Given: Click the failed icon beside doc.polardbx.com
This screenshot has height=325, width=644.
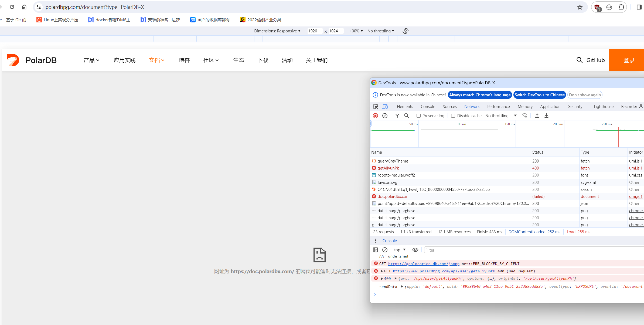Looking at the screenshot, I should coord(374,196).
